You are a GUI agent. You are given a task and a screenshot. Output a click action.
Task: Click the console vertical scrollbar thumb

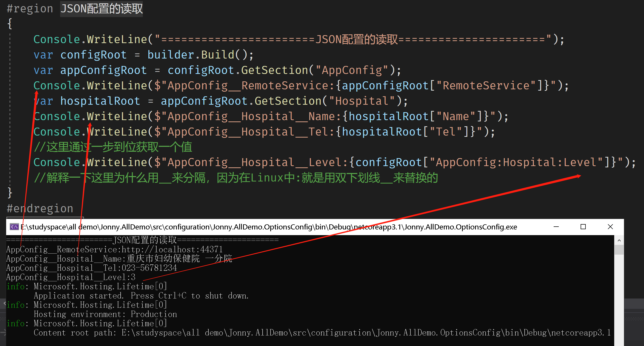[619, 249]
